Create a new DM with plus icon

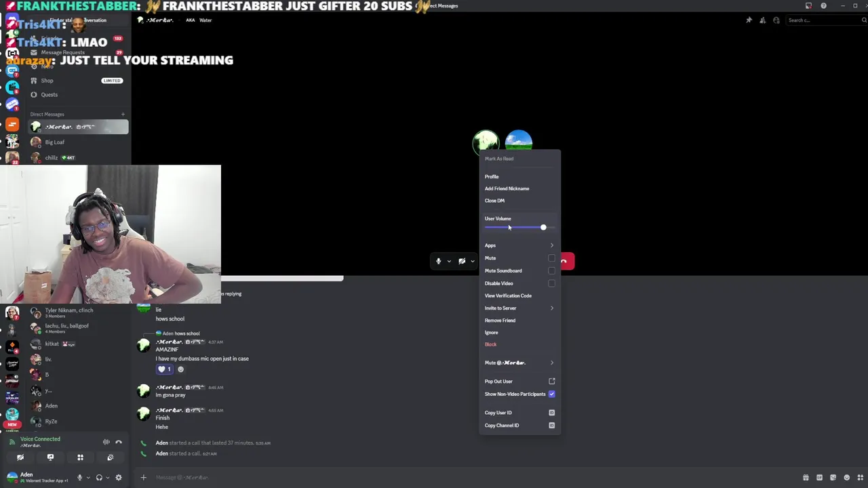123,115
